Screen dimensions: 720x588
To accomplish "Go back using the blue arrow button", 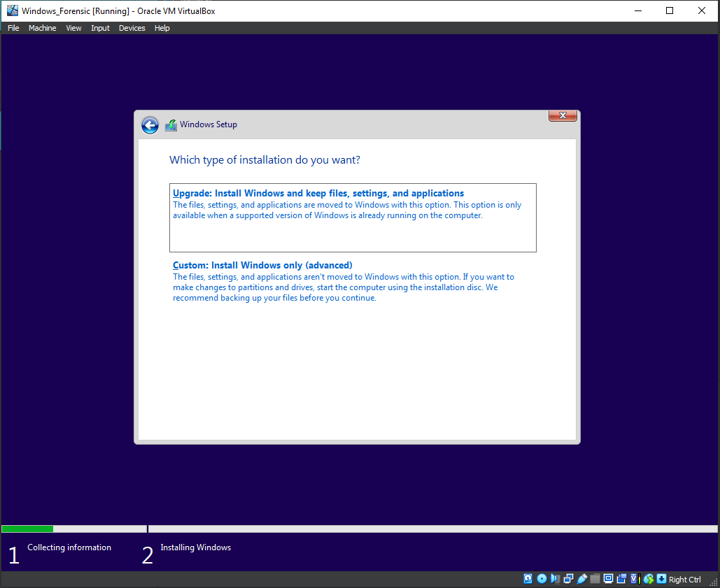I will click(x=150, y=125).
